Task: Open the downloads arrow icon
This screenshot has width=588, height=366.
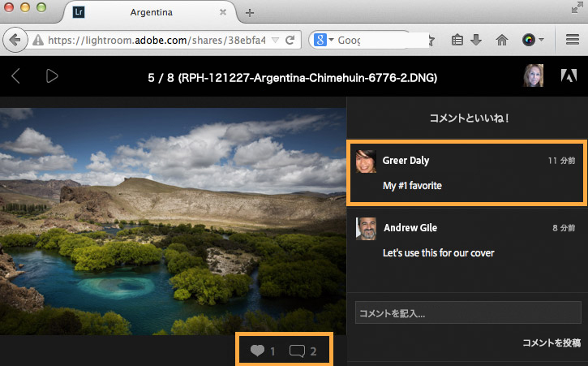Action: [476, 40]
